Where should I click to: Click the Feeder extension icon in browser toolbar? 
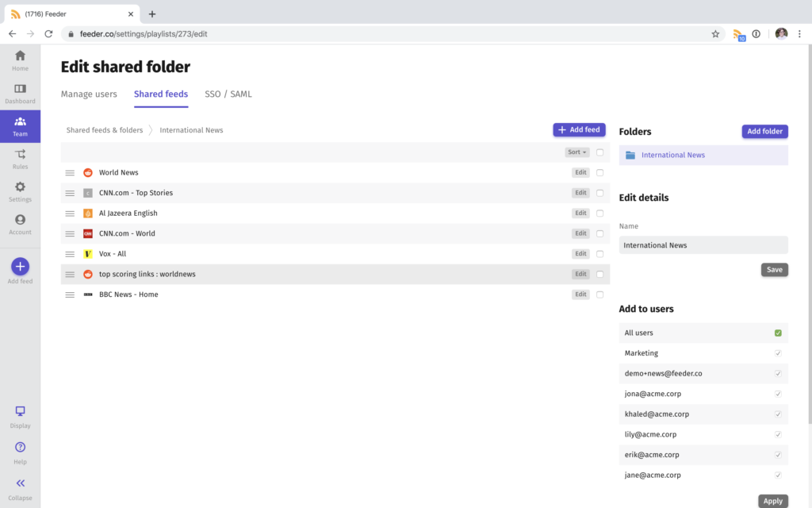(738, 35)
